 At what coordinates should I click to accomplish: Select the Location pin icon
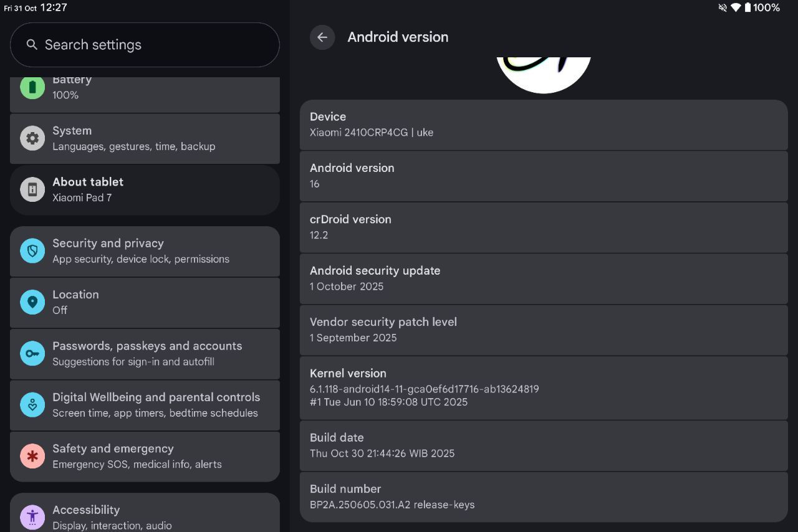pyautogui.click(x=32, y=302)
